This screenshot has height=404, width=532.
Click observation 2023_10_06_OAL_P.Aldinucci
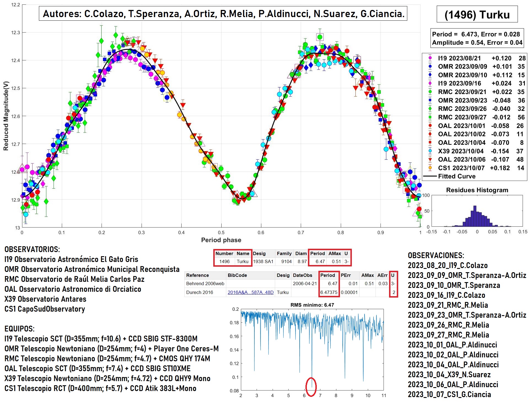(x=453, y=384)
